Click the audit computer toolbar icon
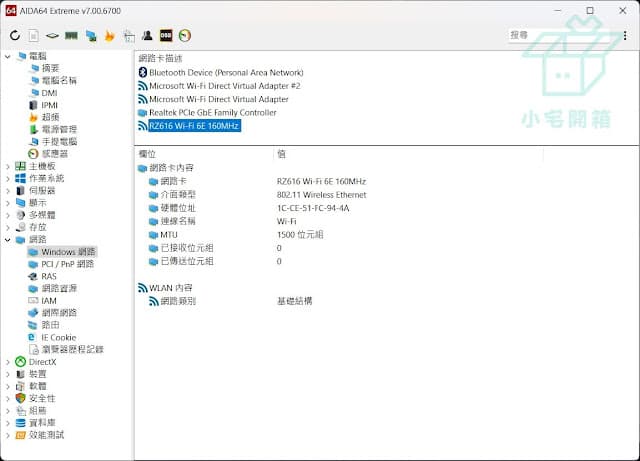 point(129,36)
